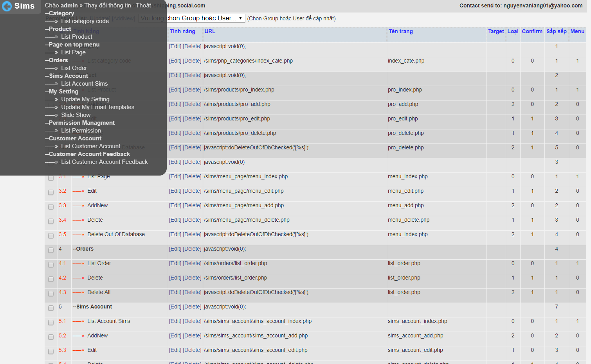591x364 pixels.
Task: Tick the checkbox for row 5 Sims Account
Action: point(51,308)
